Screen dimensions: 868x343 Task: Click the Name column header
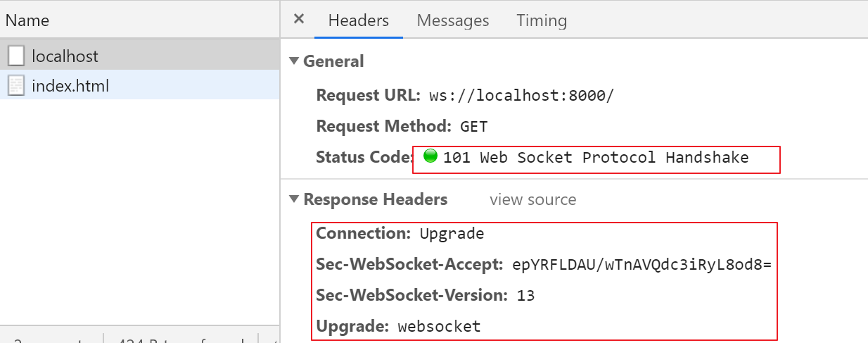(x=27, y=20)
